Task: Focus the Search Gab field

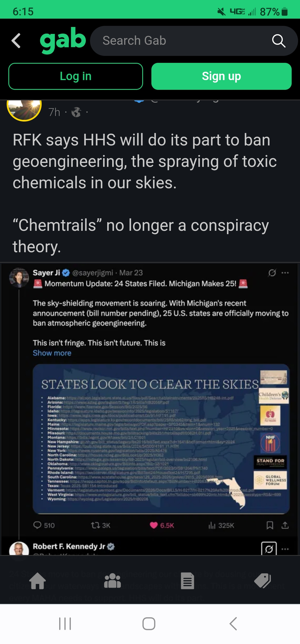Action: click(x=181, y=41)
